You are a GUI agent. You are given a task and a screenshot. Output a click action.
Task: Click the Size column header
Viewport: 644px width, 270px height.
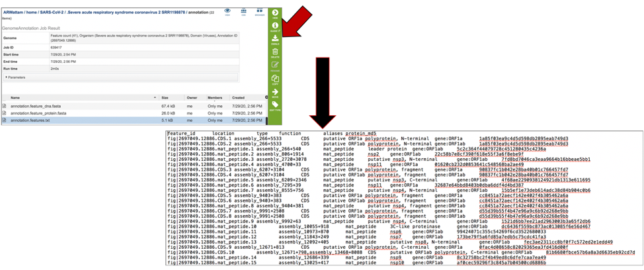(165, 97)
